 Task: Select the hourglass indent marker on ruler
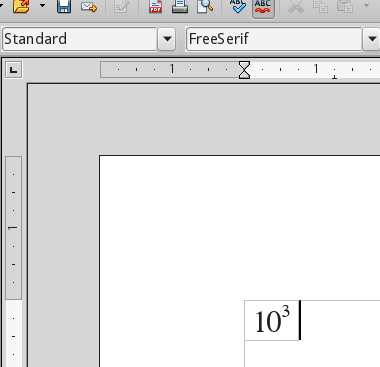point(244,70)
